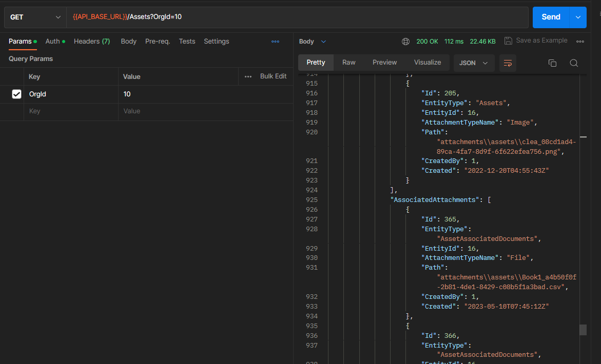
Task: Open search in response body
Action: pos(574,63)
